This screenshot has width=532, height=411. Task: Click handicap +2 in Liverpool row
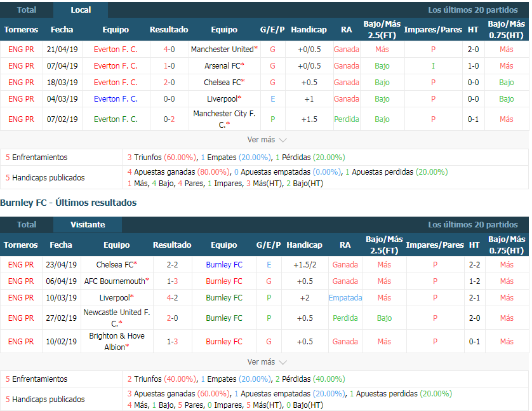pyautogui.click(x=305, y=298)
